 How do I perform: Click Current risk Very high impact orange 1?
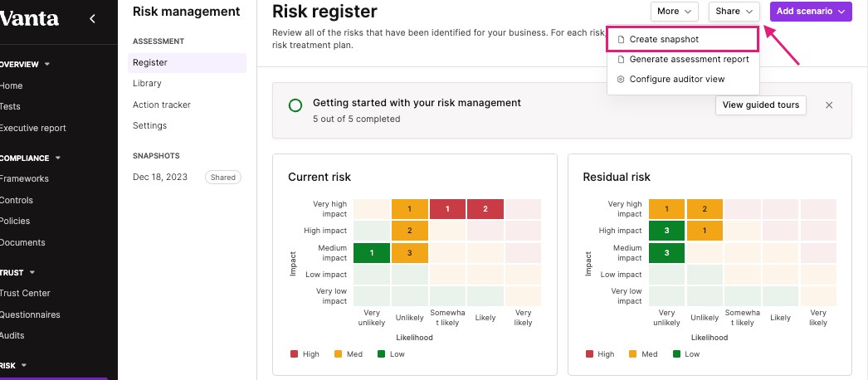(410, 209)
